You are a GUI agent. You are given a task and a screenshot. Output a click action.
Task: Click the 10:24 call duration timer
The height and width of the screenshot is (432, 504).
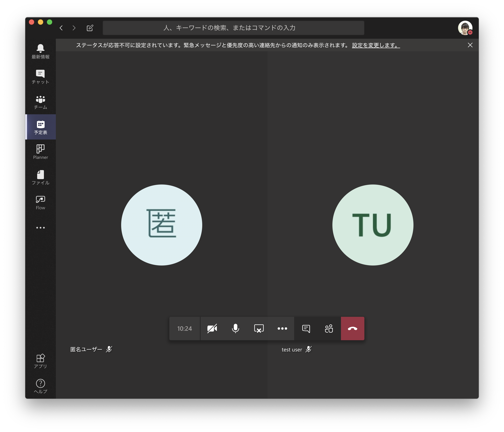tap(185, 328)
